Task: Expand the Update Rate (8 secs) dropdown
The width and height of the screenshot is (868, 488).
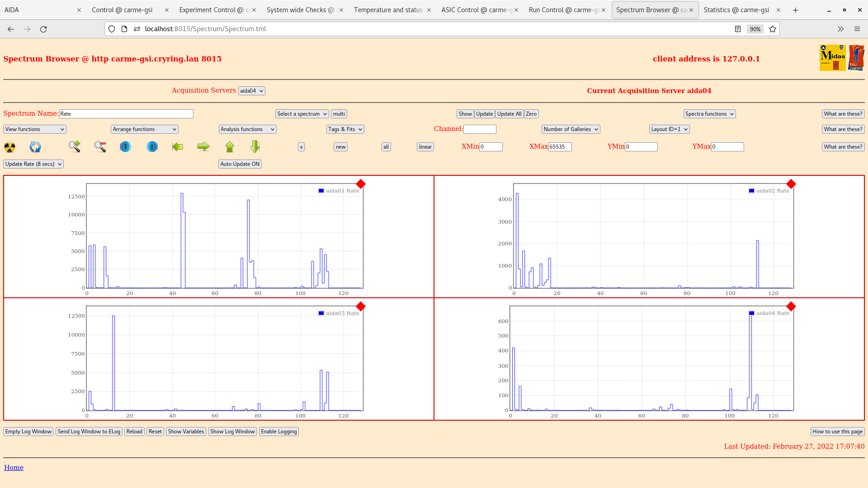Action: pyautogui.click(x=33, y=164)
